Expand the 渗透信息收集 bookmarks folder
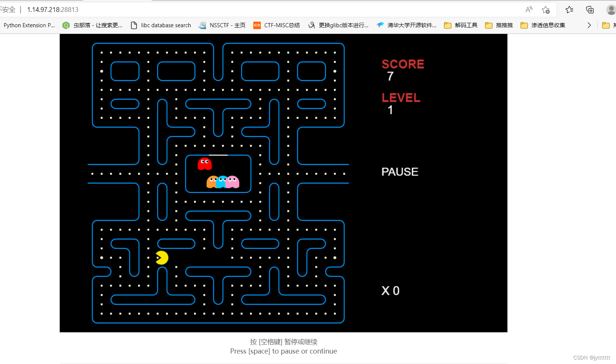 543,25
